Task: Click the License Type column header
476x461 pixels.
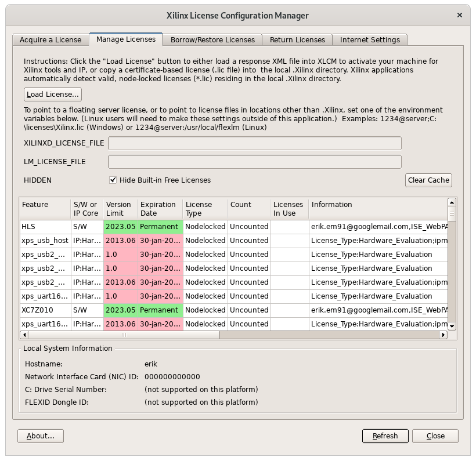Action: [x=205, y=209]
